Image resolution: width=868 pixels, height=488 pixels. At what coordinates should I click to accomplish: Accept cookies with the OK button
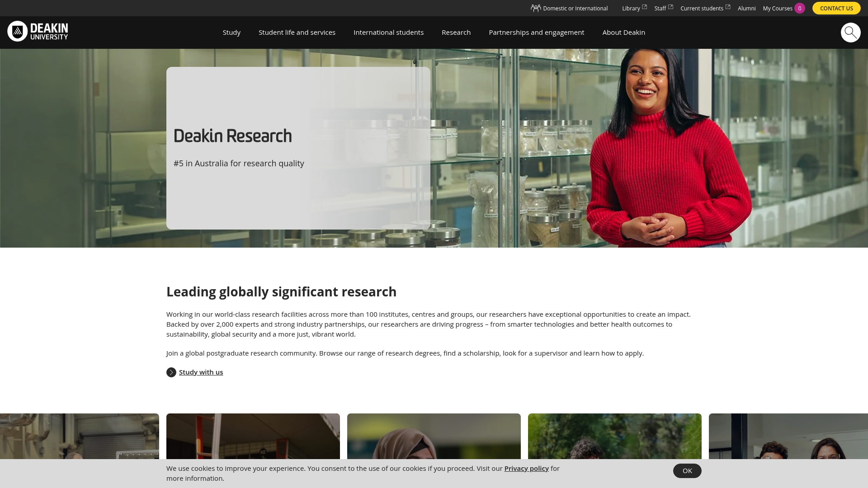pyautogui.click(x=687, y=471)
